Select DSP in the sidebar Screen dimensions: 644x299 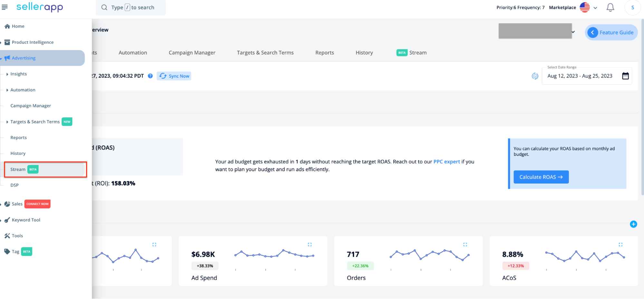click(x=14, y=185)
